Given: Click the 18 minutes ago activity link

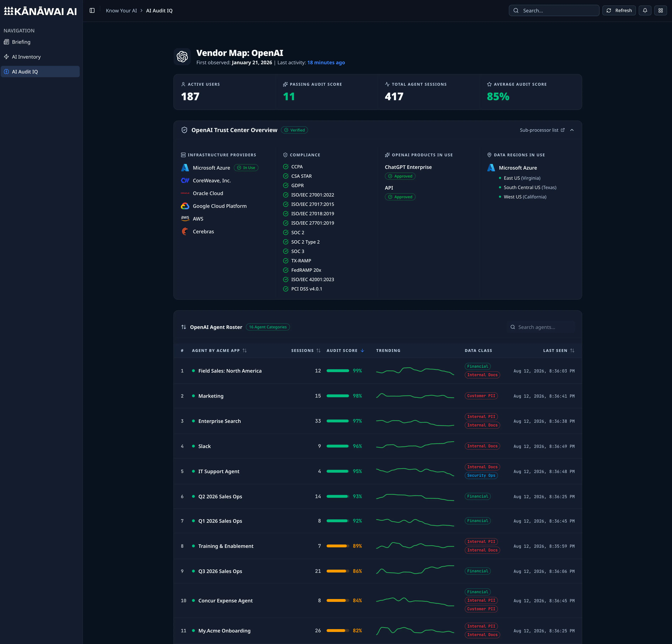Looking at the screenshot, I should (326, 62).
